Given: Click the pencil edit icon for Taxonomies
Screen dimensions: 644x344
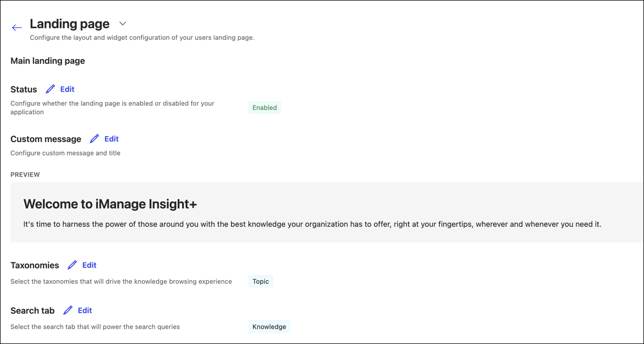Looking at the screenshot, I should pyautogui.click(x=72, y=265).
